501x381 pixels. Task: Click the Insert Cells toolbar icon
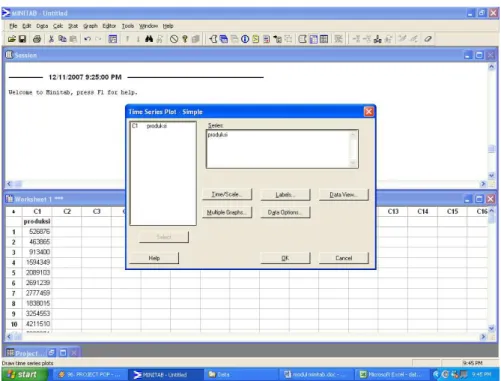(356, 39)
